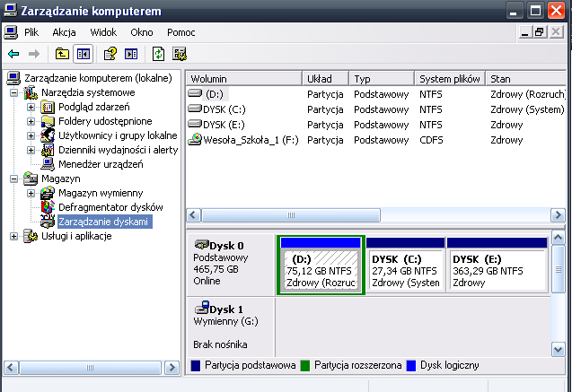Screen dimensions: 572x392
Task: Select Zarządzanie komputerem (lokalne) root node
Action: pos(98,78)
